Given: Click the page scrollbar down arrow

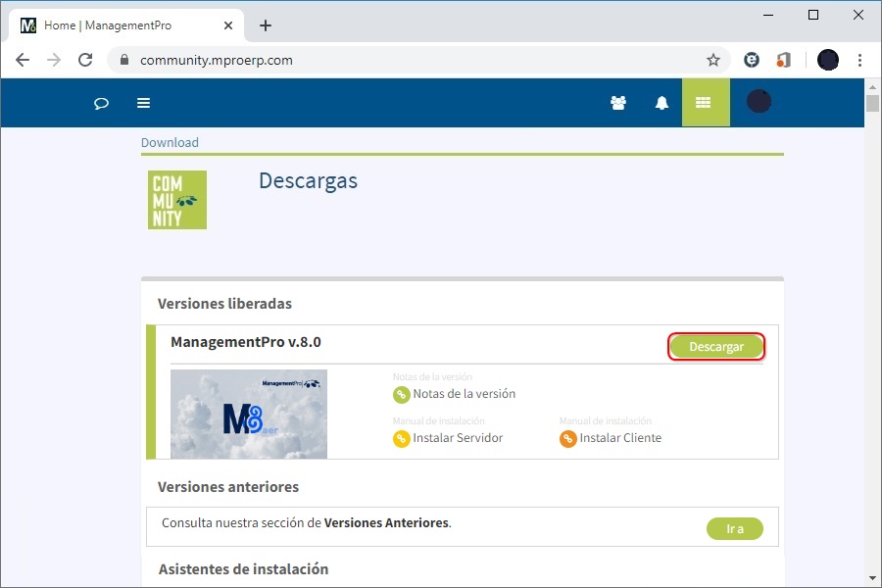Looking at the screenshot, I should click(871, 578).
